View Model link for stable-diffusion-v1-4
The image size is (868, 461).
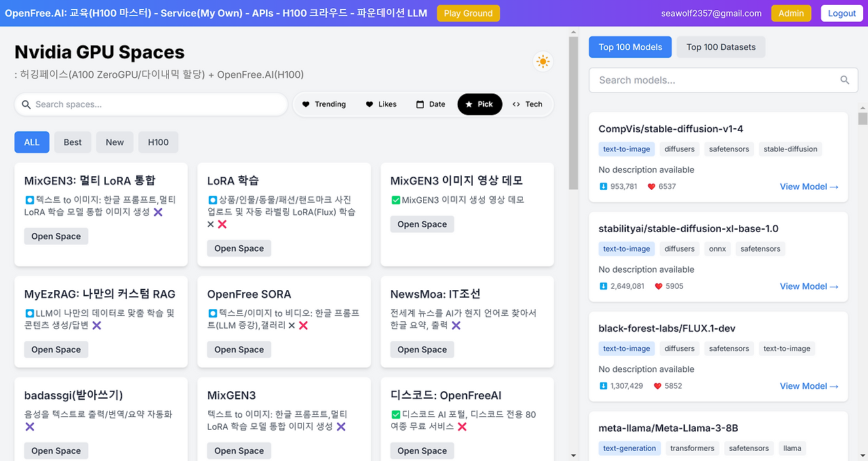[x=809, y=186]
